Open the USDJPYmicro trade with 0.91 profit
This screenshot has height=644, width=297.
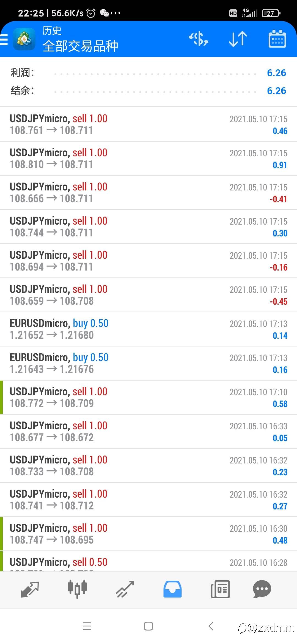click(x=148, y=159)
